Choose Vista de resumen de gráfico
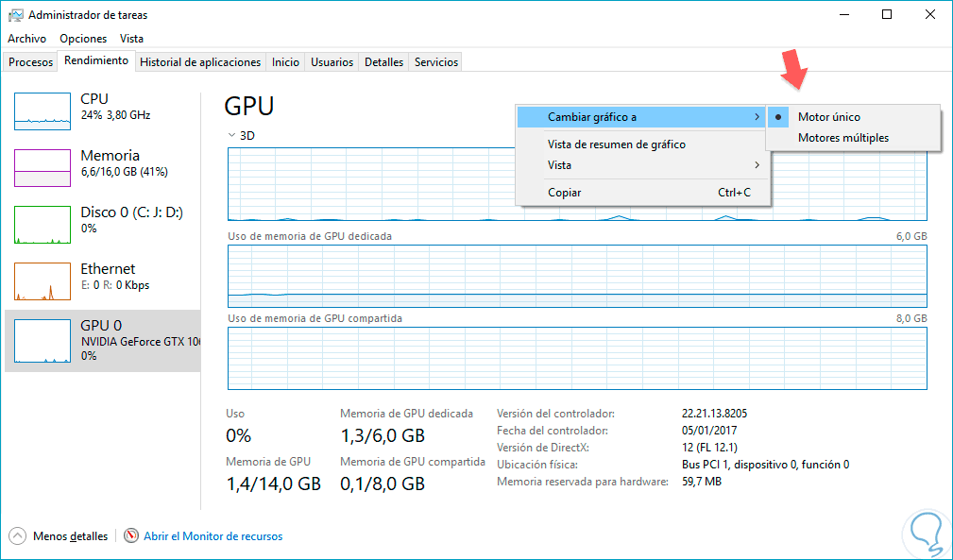The image size is (953, 560). (616, 144)
